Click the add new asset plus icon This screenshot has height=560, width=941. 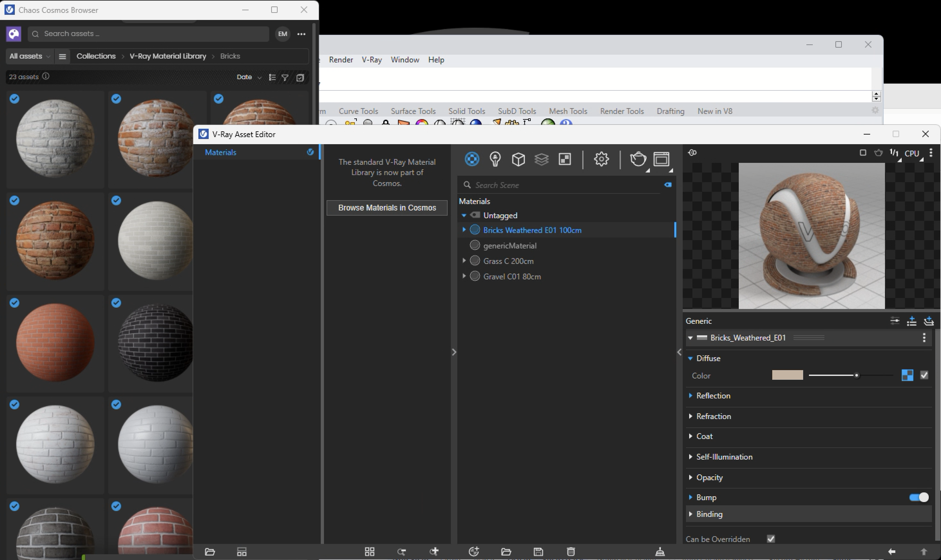473,551
